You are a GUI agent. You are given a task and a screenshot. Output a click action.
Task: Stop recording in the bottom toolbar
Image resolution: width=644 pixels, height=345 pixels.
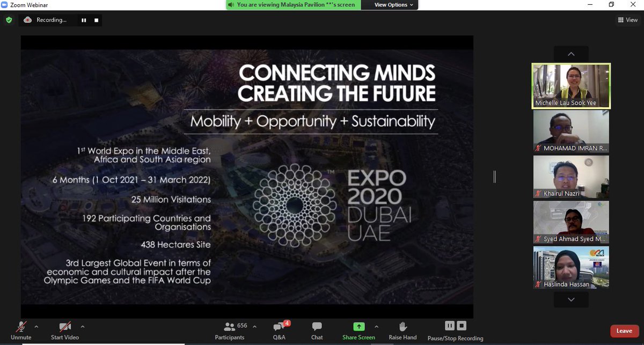point(462,326)
